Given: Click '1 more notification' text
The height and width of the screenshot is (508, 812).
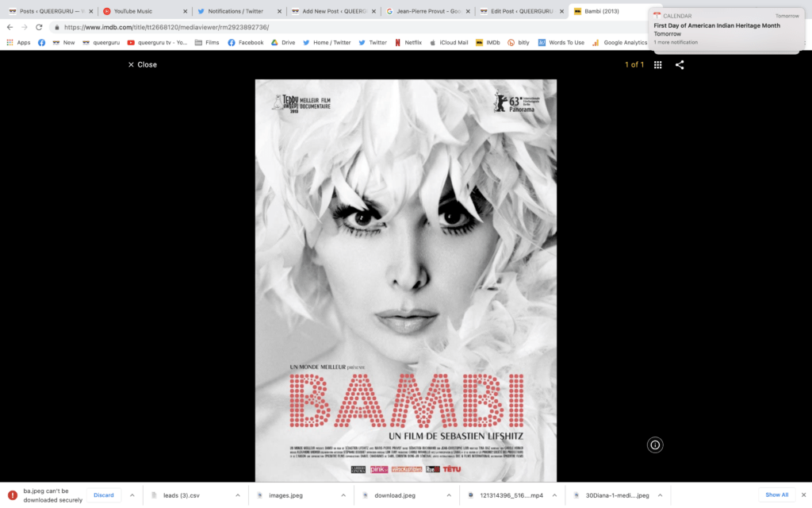Looking at the screenshot, I should [676, 43].
